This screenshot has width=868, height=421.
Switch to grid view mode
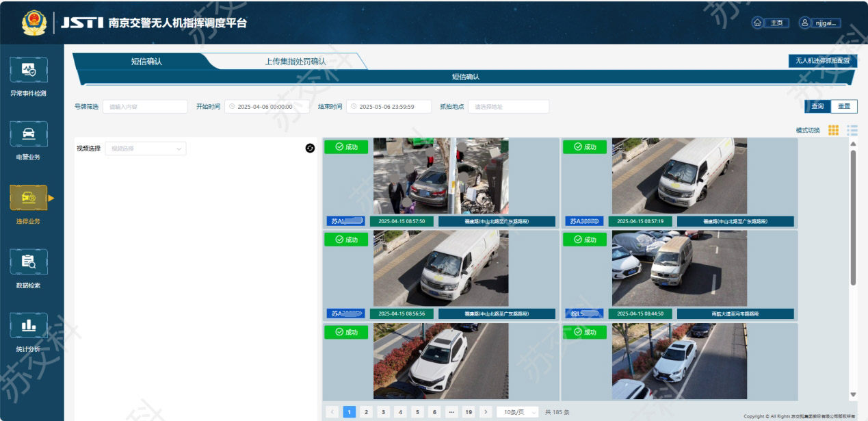click(x=833, y=130)
